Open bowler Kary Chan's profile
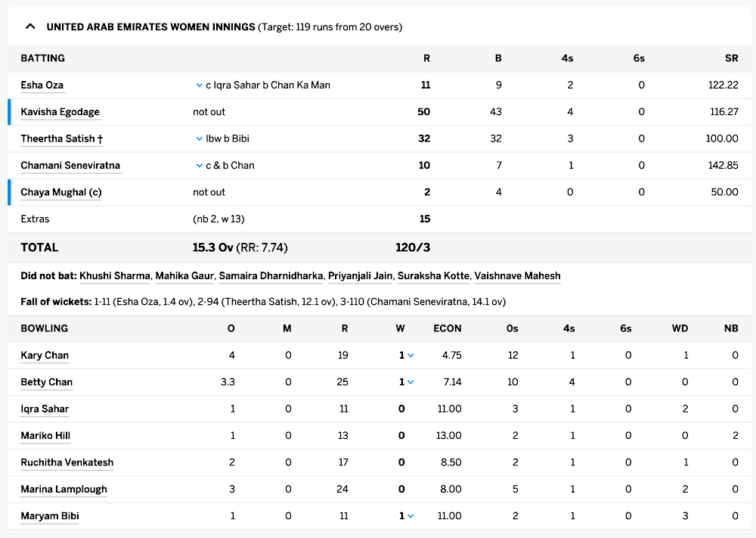 (x=45, y=356)
